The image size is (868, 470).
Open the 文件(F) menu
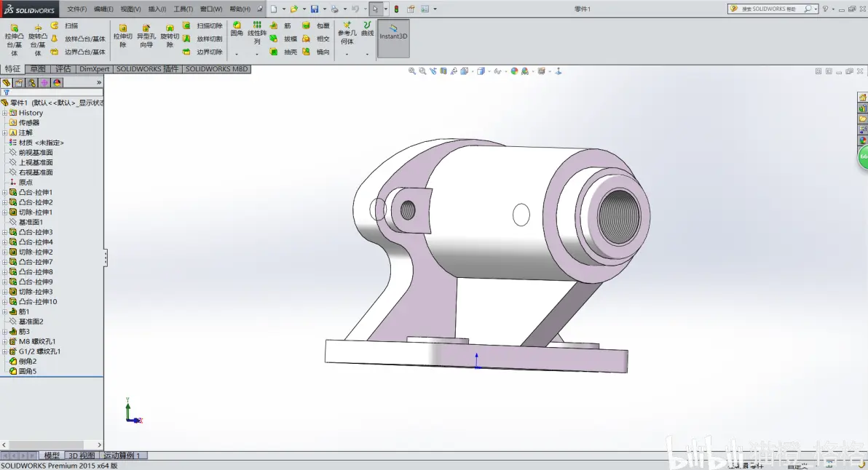click(77, 9)
